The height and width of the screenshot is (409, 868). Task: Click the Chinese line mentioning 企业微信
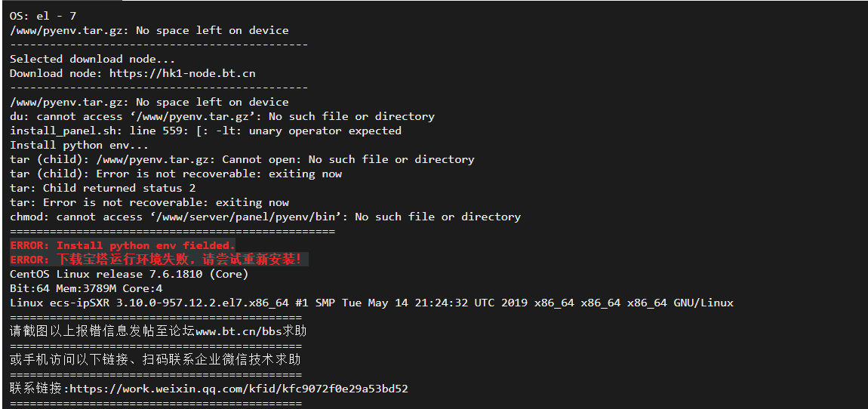[x=155, y=360]
